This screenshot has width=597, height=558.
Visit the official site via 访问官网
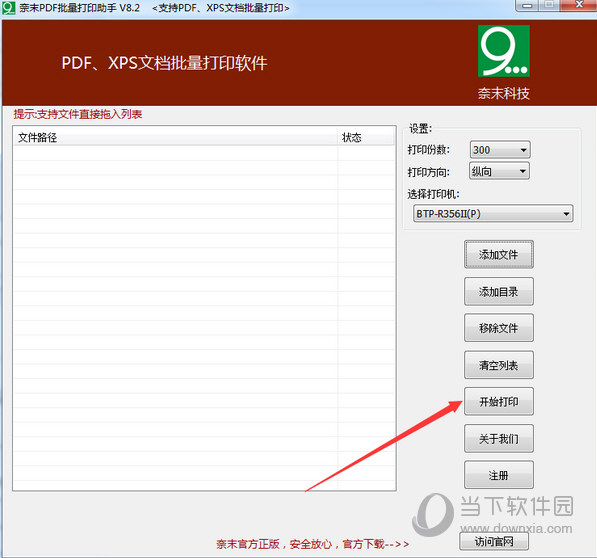[x=494, y=541]
